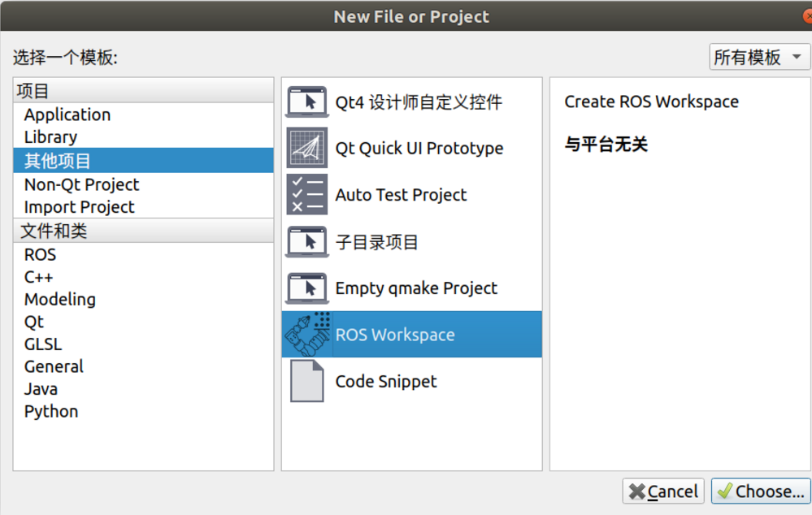Choose the C++ file category
The width and height of the screenshot is (812, 515).
[x=38, y=277]
